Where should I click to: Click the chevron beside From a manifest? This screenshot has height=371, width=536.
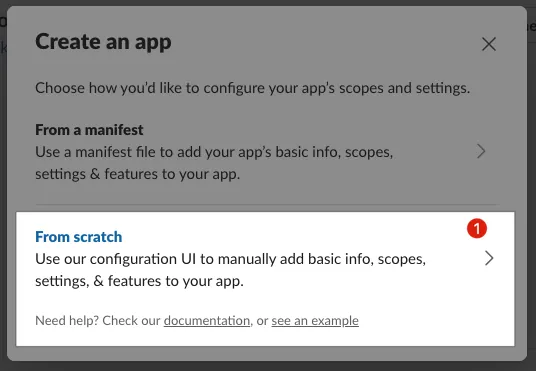(x=481, y=151)
